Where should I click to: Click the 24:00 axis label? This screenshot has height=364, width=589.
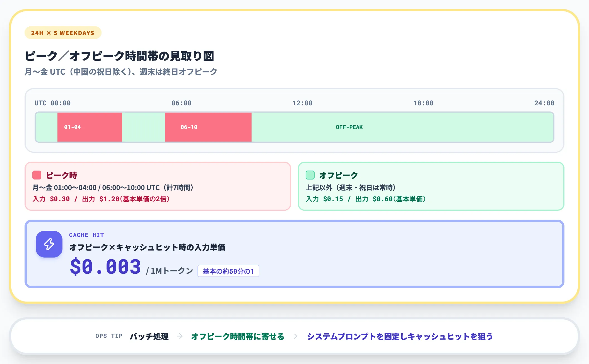tap(544, 103)
